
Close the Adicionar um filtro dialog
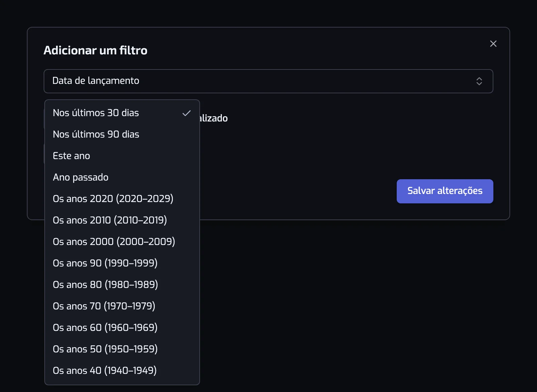(x=493, y=44)
